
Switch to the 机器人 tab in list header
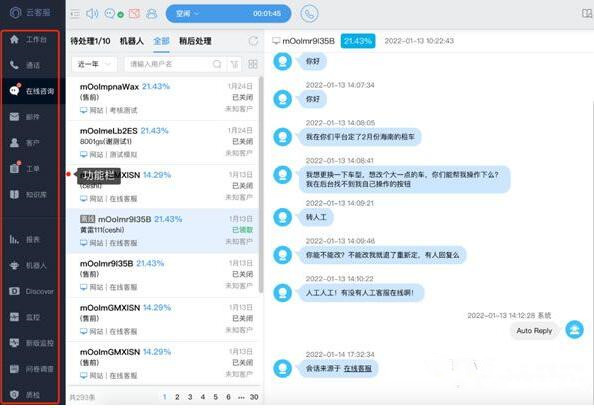tap(131, 41)
